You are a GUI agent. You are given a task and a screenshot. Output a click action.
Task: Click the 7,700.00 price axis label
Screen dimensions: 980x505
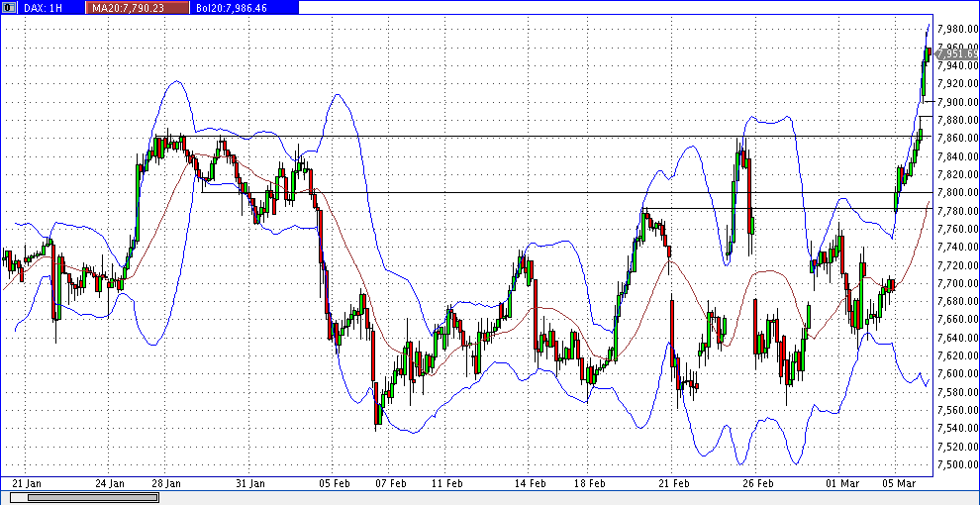957,283
